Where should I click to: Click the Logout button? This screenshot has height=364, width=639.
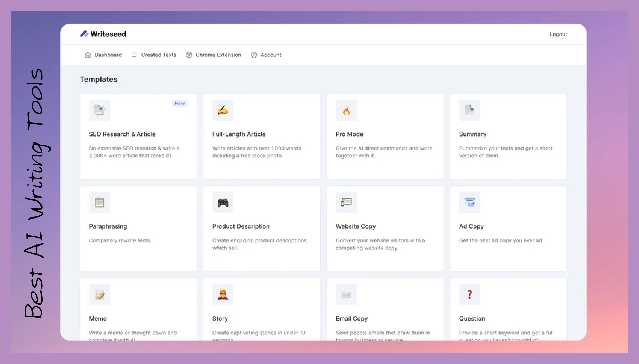click(x=558, y=34)
